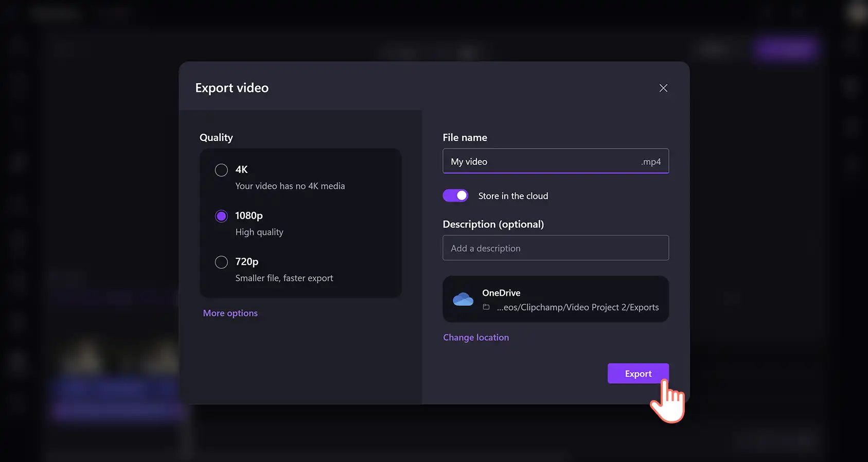Screen dimensions: 868x462
Task: Select the 4K quality radio button
Action: pyautogui.click(x=221, y=170)
